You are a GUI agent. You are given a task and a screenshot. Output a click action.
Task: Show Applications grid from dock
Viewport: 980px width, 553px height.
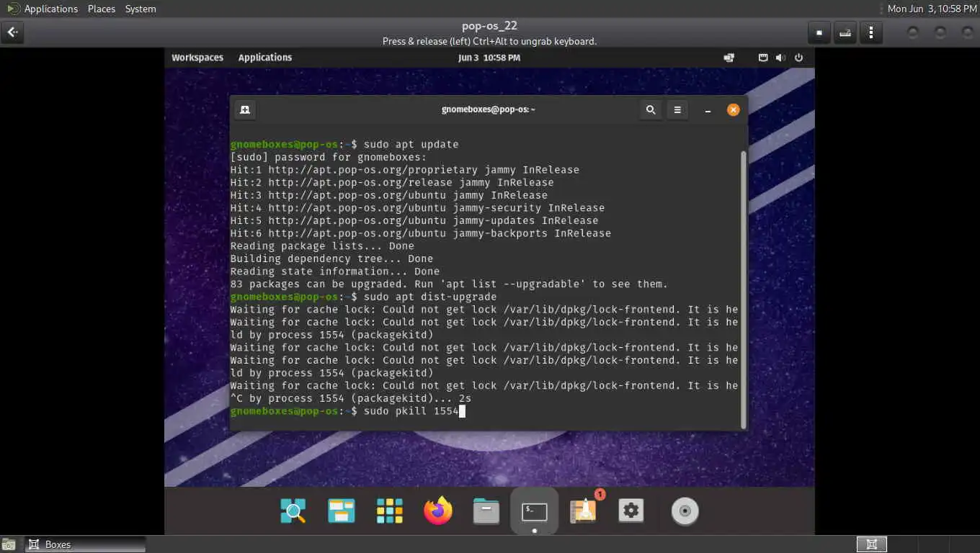coord(390,511)
